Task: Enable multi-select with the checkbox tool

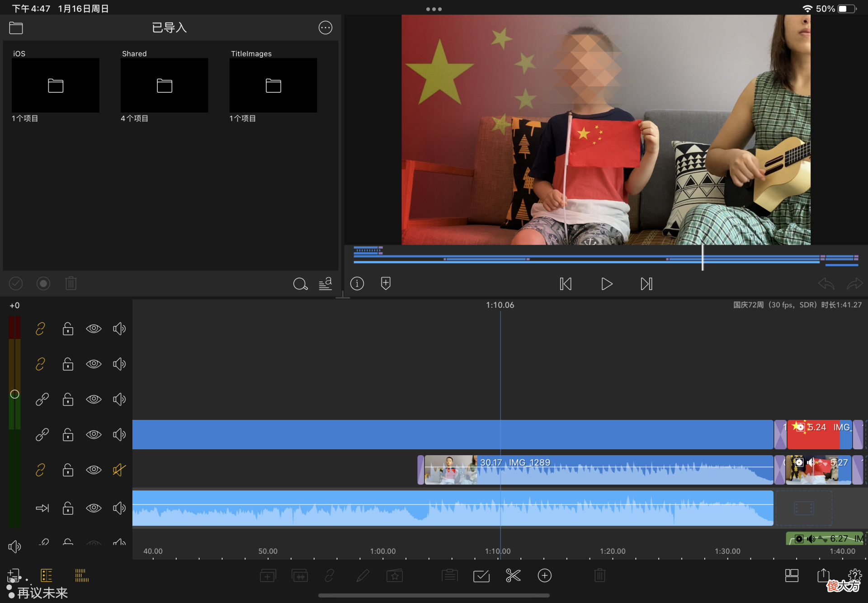Action: pyautogui.click(x=481, y=575)
